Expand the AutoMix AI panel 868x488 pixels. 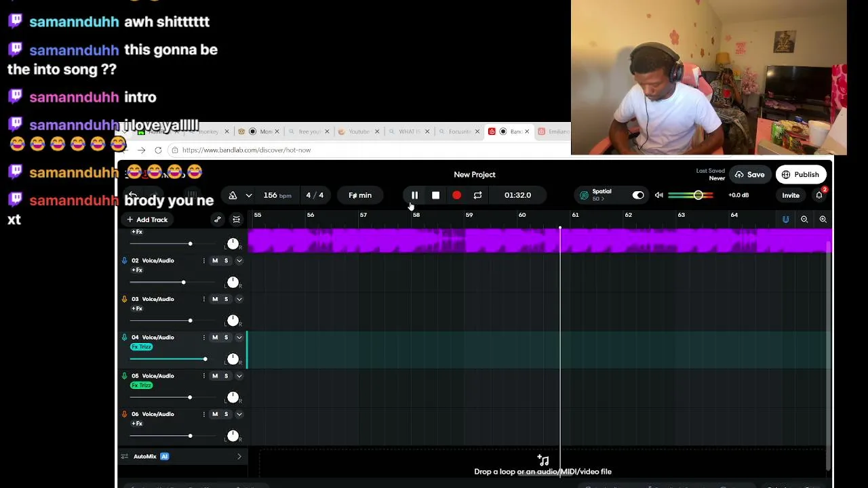pos(239,457)
